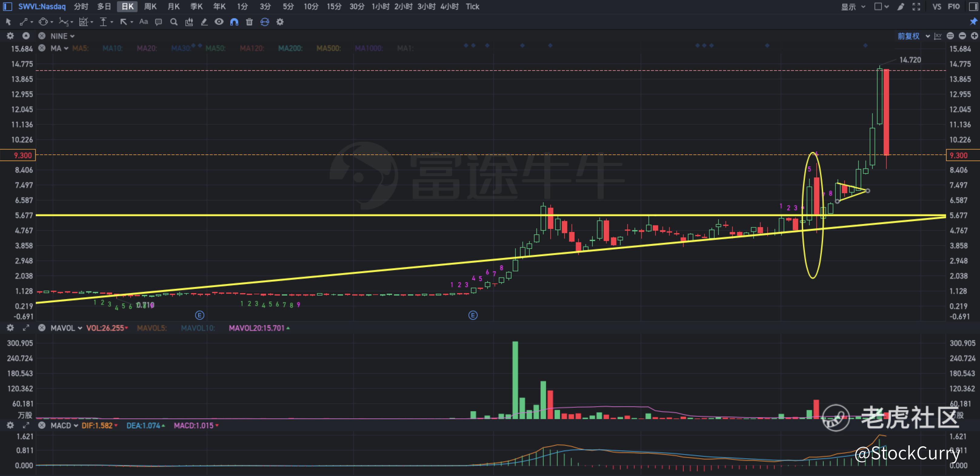Select the 1小时 timeframe
Image resolution: width=980 pixels, height=476 pixels.
(380, 6)
